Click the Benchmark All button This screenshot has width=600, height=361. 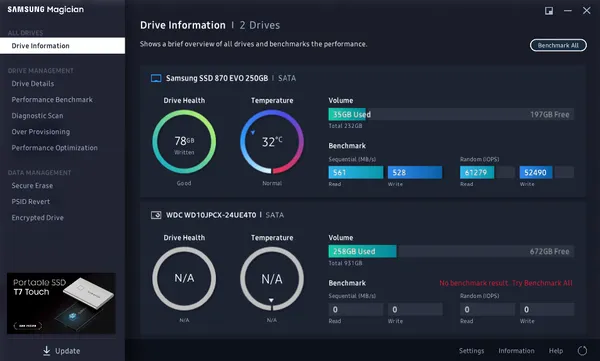(x=558, y=45)
